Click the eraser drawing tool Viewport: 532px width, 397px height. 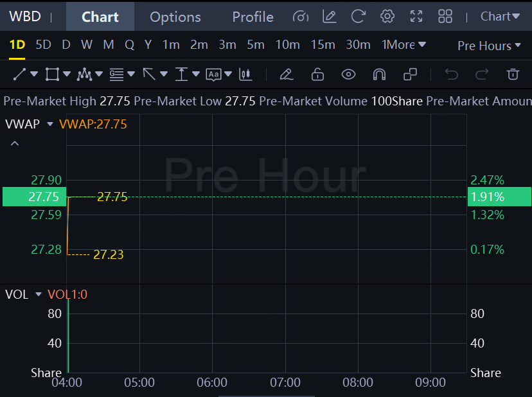click(287, 75)
